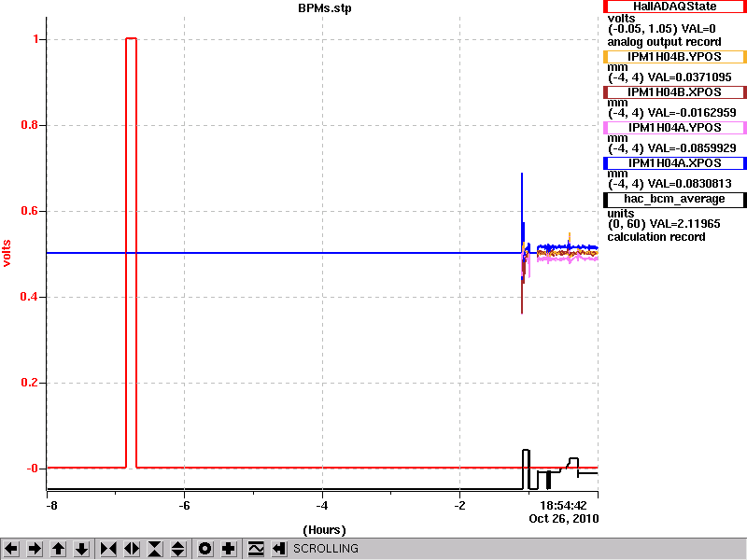Click the -8 tick label on the time axis

[x=51, y=506]
